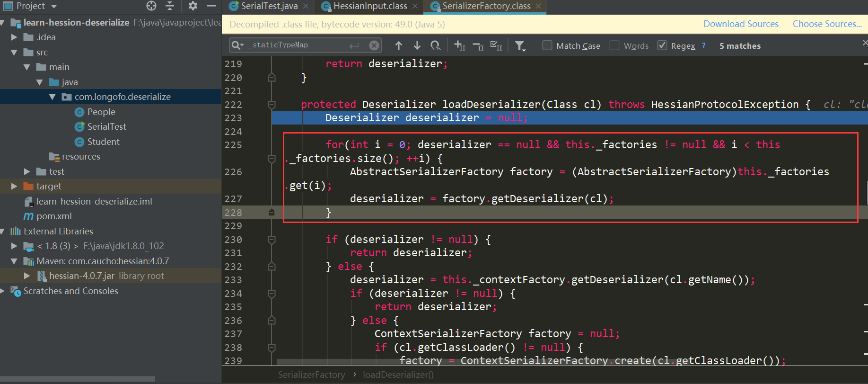Viewport: 868px width, 384px height.
Task: Collapse all nodes in Project panel
Action: point(170,6)
